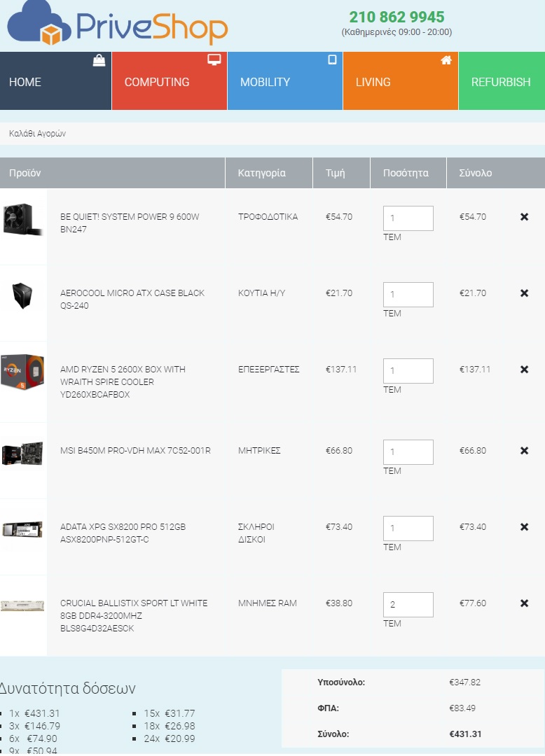Click the ΜΝΗΜΕΣ RAM category text

point(267,603)
